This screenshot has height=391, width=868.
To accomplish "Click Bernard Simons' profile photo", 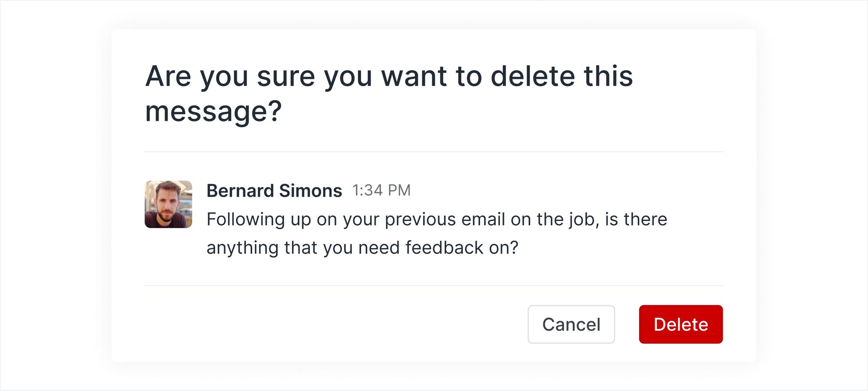I will (x=168, y=204).
